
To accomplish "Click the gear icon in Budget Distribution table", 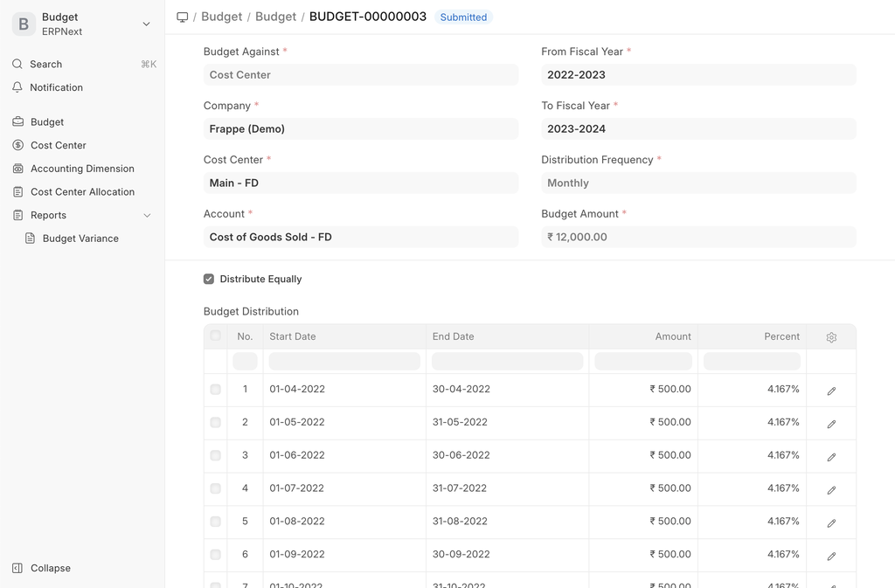I will coord(831,337).
